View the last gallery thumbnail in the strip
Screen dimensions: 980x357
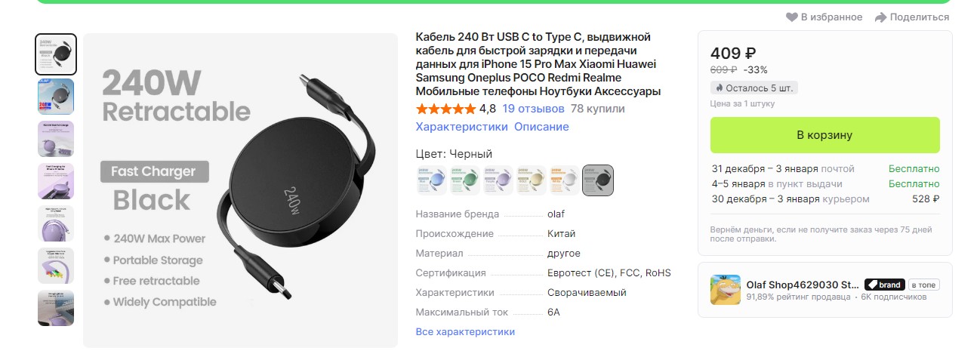[56, 308]
